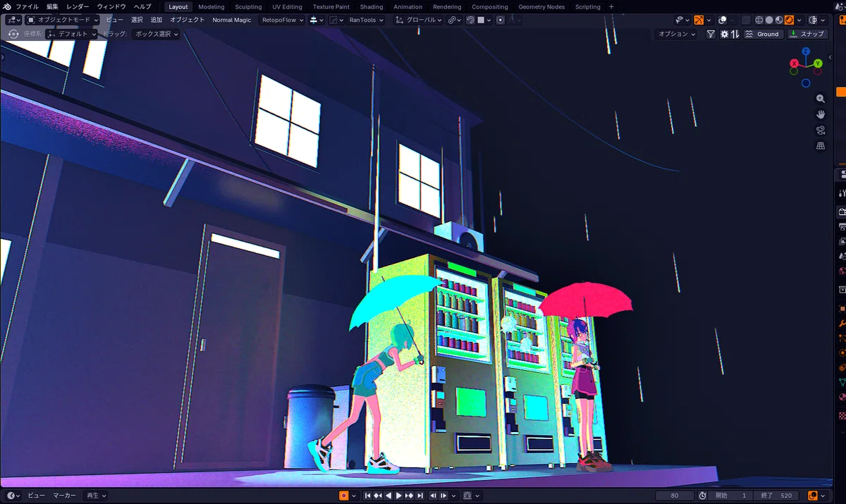Switch to the Shading workspace tab
Screen dimensions: 846x504
click(x=372, y=7)
